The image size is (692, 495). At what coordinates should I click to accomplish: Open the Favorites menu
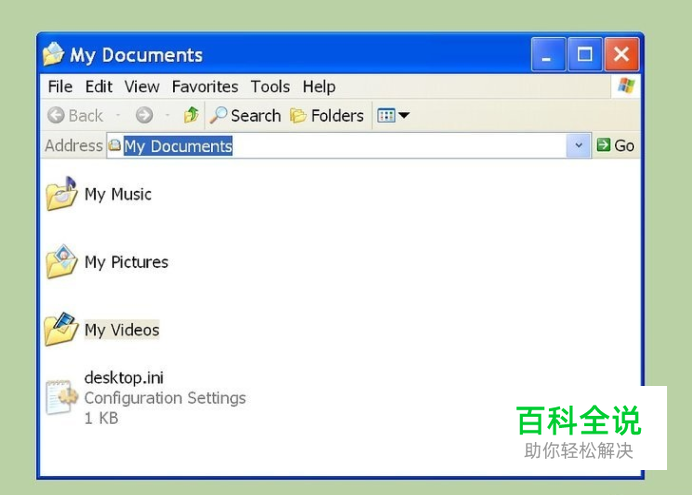coord(205,86)
